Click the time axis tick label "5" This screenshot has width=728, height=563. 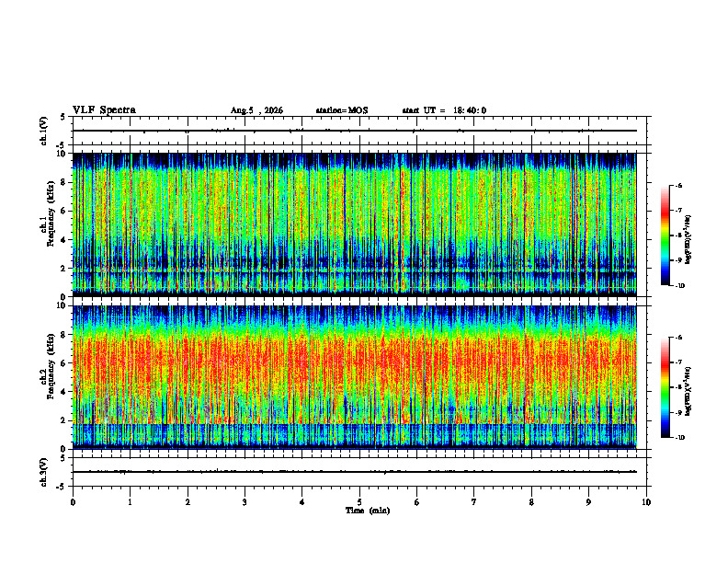[x=359, y=502]
